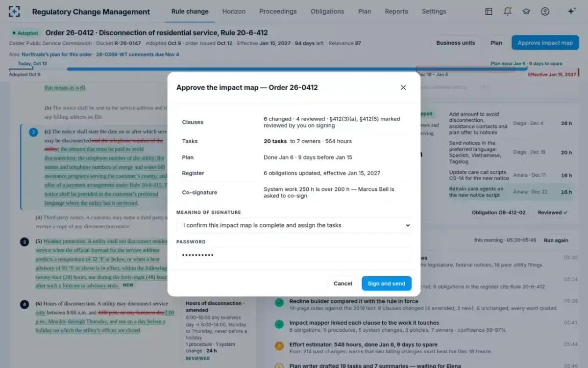
Task: Click the Effort estimator log entry
Action: (426, 348)
